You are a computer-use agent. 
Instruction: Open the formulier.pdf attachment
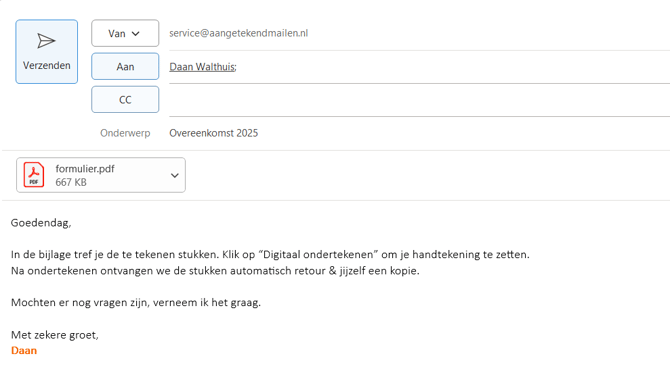[85, 169]
